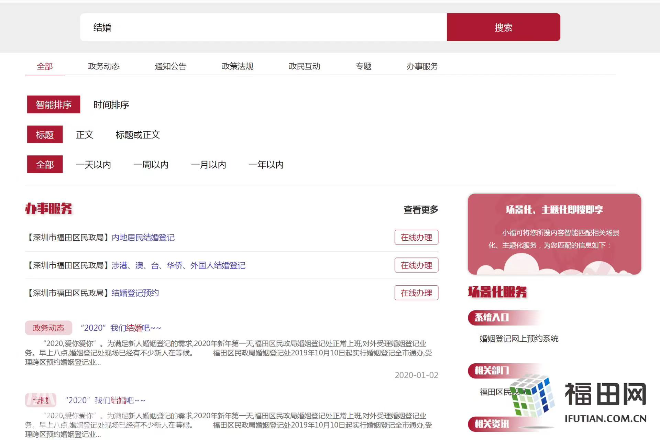Filter results to 一年以内
The width and height of the screenshot is (660, 440).
[265, 164]
